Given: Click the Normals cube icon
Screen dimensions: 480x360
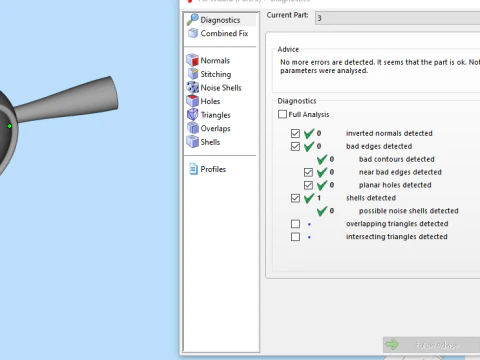Looking at the screenshot, I should coord(193,60).
